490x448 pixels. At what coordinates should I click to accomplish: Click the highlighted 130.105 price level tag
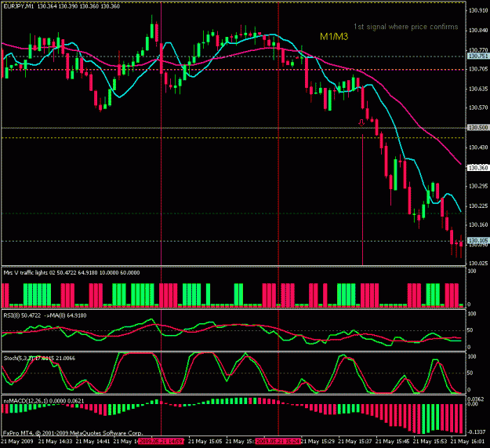click(478, 240)
